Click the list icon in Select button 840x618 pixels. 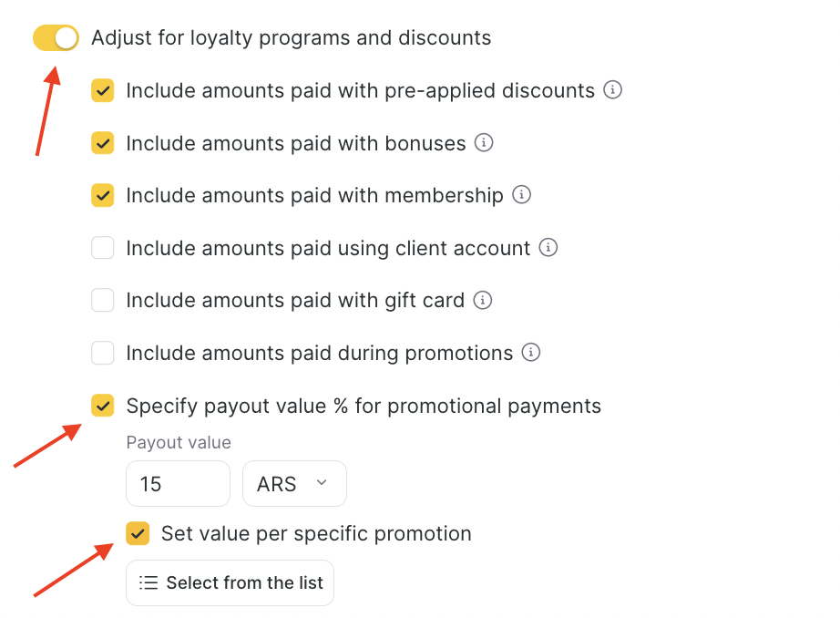point(149,583)
